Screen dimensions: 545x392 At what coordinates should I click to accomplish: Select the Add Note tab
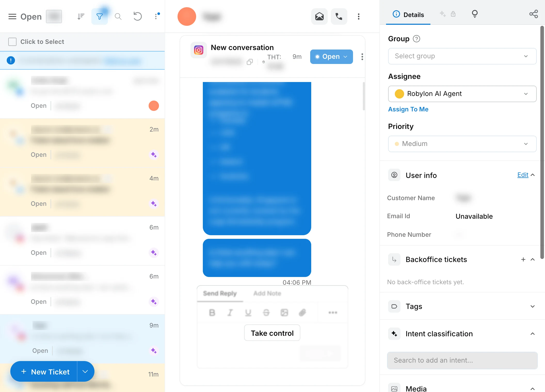coord(267,293)
